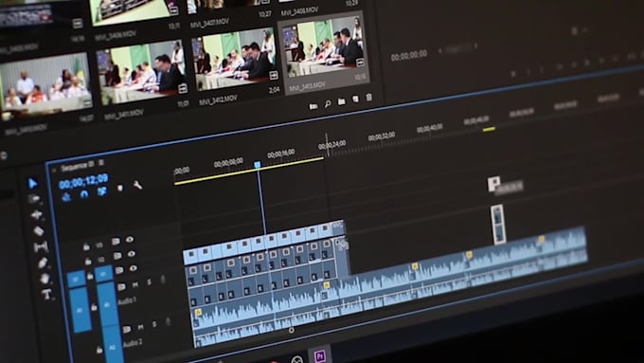The height and width of the screenshot is (363, 644).
Task: Select the Slip tool
Action: click(41, 246)
